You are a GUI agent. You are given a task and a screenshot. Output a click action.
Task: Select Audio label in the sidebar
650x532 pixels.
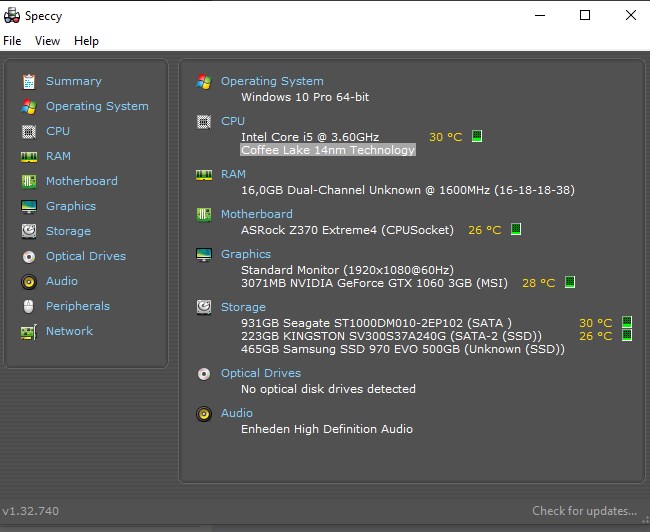click(62, 281)
